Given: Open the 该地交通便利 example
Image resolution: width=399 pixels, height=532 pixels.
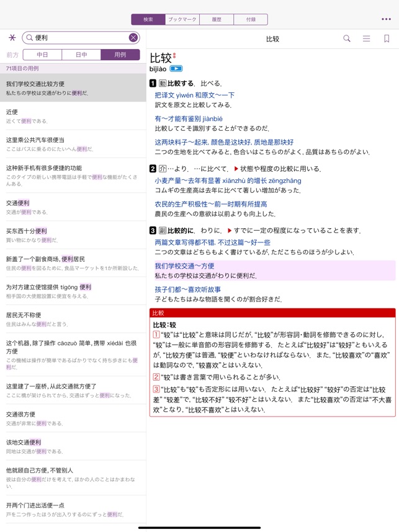Looking at the screenshot, I should coord(73,446).
